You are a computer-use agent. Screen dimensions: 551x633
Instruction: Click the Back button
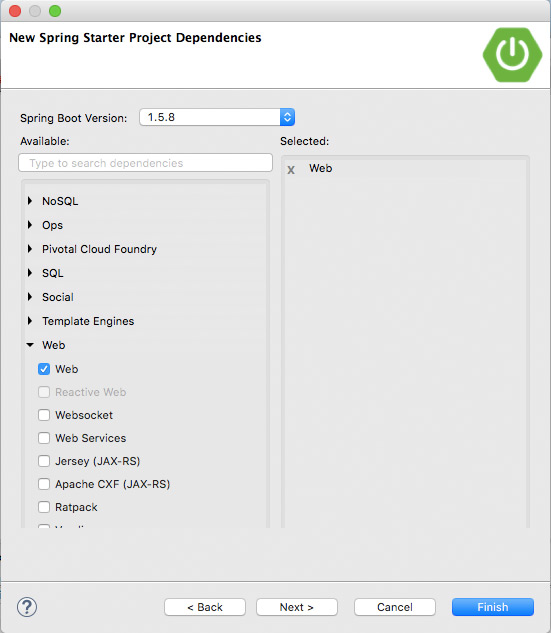point(205,607)
